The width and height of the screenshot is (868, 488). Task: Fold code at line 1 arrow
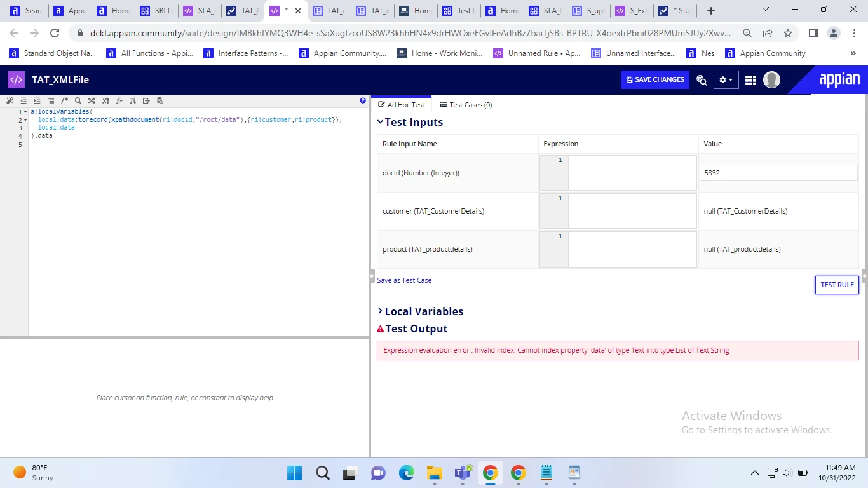point(25,112)
